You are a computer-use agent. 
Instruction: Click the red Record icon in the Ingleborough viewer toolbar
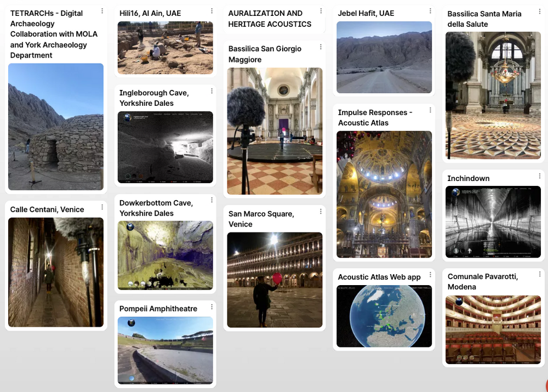click(173, 181)
